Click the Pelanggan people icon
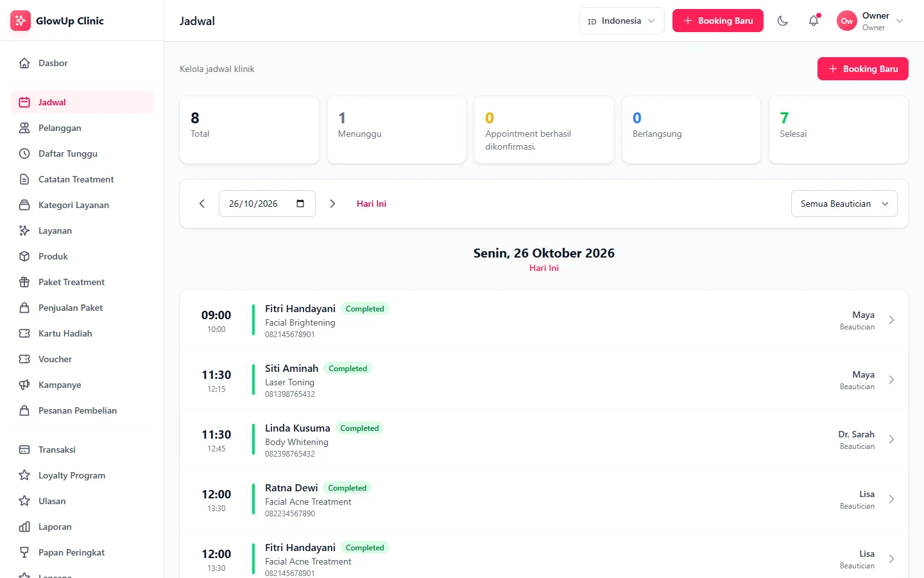Image resolution: width=924 pixels, height=578 pixels. tap(24, 128)
